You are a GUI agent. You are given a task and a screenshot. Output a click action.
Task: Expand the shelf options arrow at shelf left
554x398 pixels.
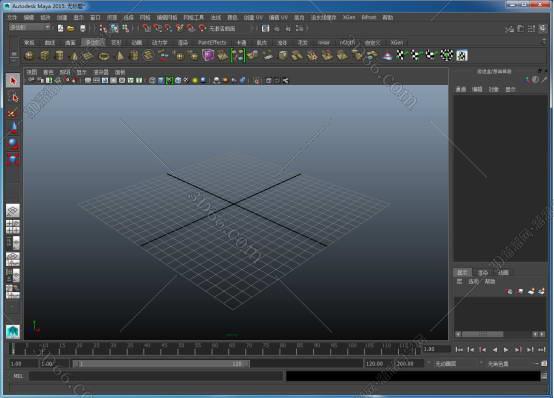point(14,55)
